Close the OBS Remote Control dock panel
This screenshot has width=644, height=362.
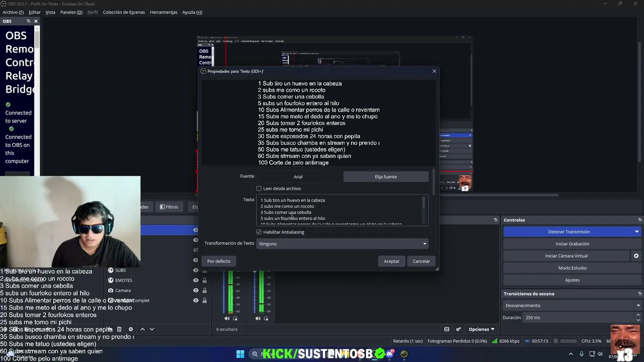36,21
